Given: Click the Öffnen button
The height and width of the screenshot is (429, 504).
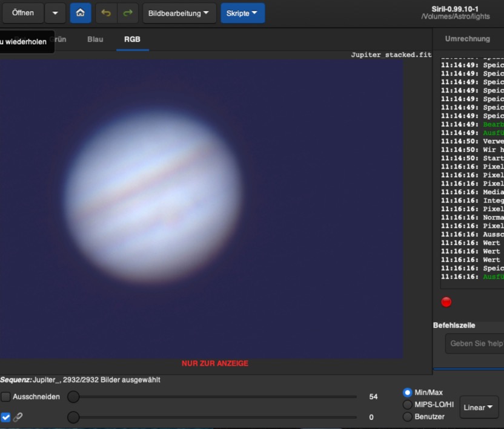Looking at the screenshot, I should coord(23,13).
